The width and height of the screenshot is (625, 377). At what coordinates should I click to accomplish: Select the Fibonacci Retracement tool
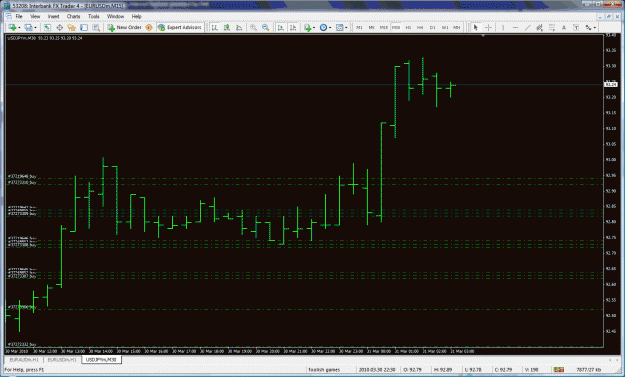point(552,27)
